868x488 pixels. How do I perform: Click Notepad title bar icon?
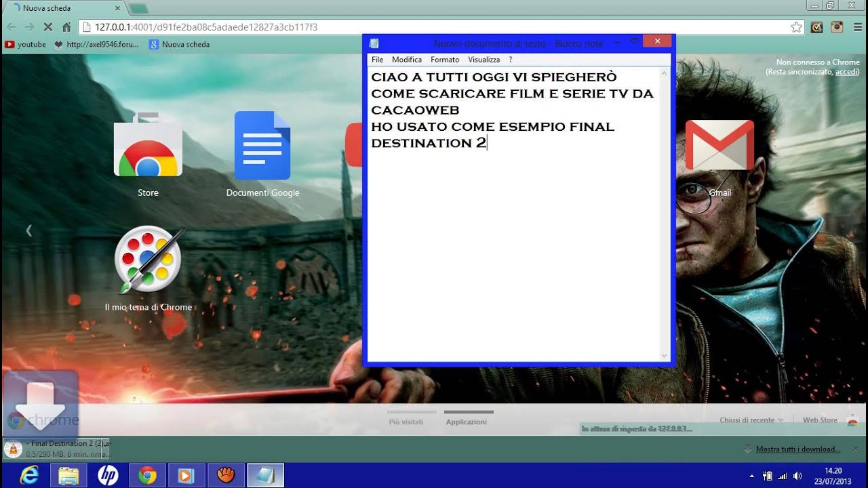coord(374,43)
